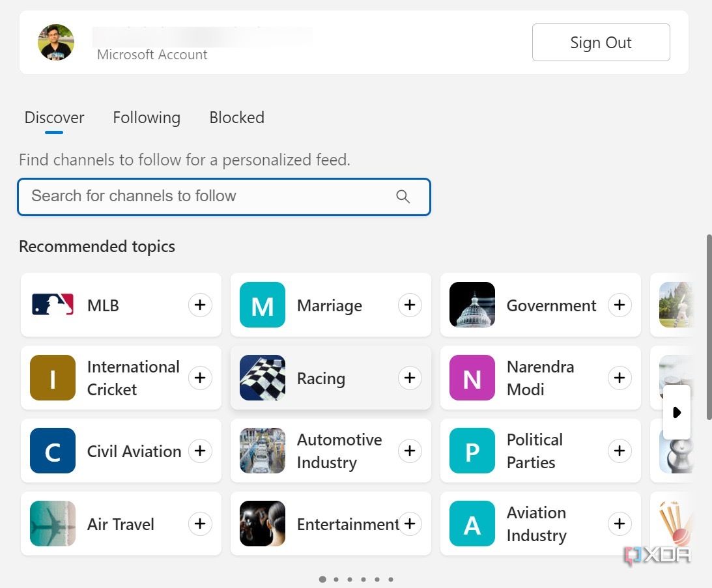
Task: Click the teal P Political Parties icon
Action: point(472,451)
